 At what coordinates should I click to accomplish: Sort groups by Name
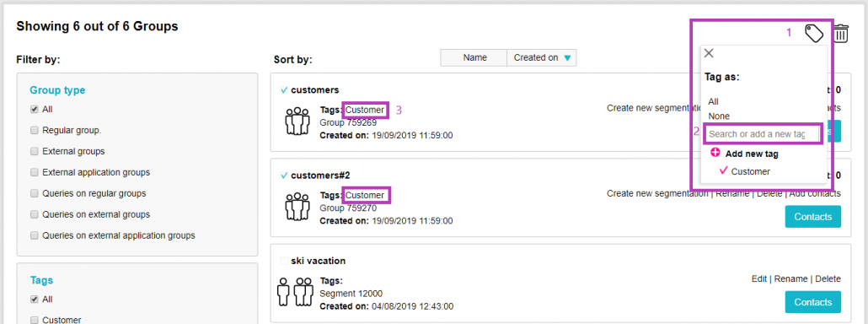pos(474,57)
